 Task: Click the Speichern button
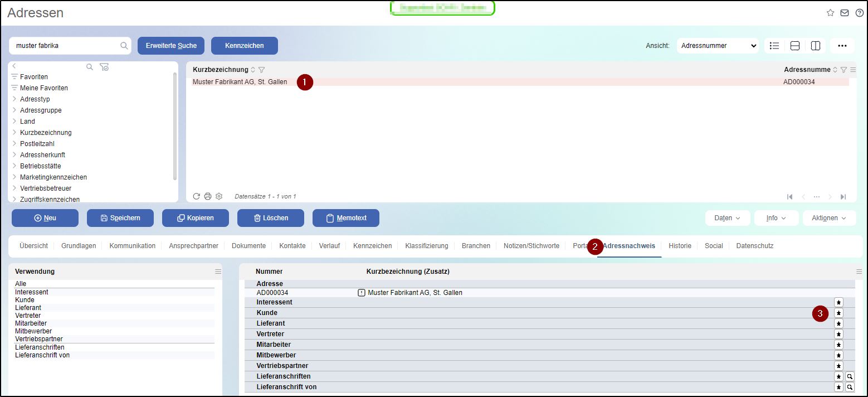tap(120, 218)
